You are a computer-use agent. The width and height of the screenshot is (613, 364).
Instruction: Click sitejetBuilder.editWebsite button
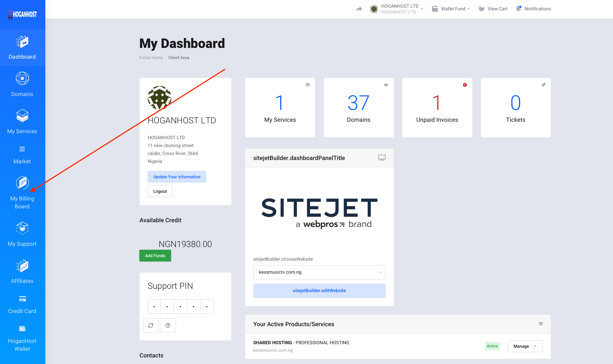(x=319, y=291)
